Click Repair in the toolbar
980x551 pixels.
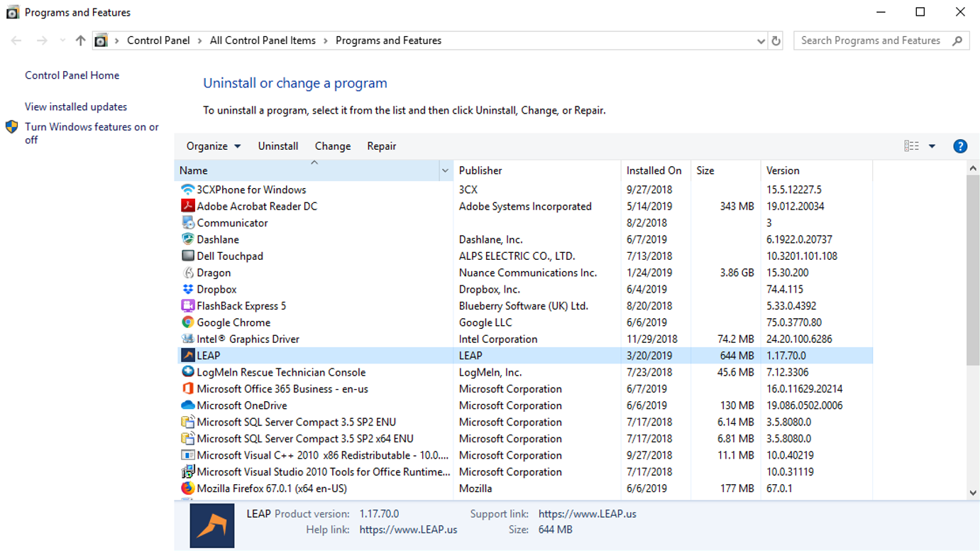pos(381,146)
